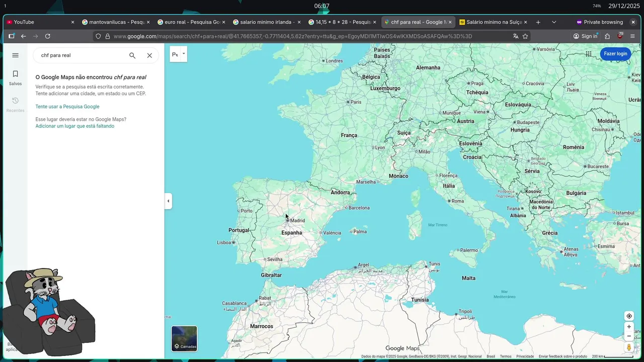Click the tracking protection shield icon
The image size is (644, 362).
99,36
